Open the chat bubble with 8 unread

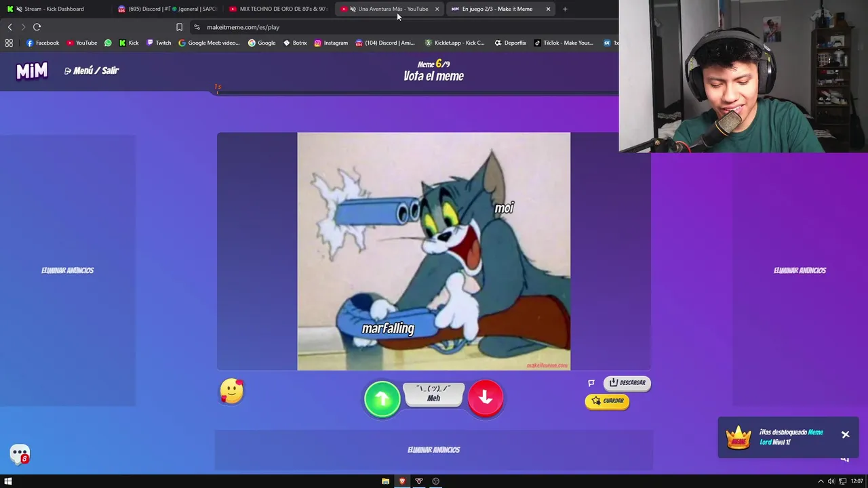coord(20,454)
